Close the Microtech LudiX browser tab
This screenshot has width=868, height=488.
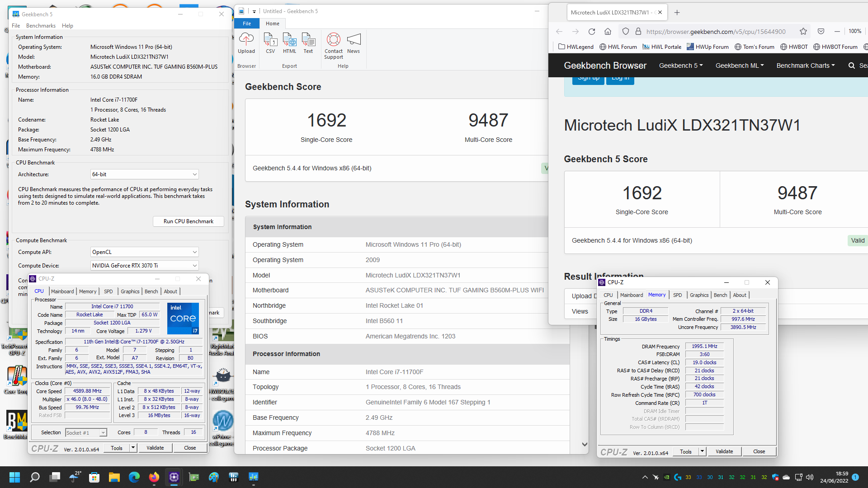(660, 13)
